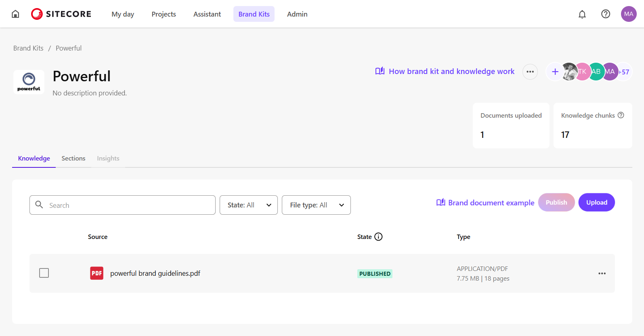Click the PDF file icon
The width and height of the screenshot is (644, 336).
pos(96,273)
